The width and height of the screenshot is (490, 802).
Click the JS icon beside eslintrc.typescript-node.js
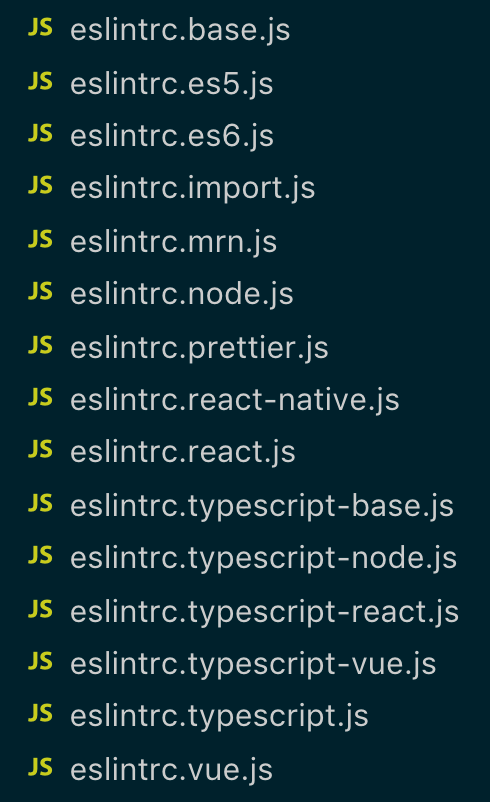40,555
